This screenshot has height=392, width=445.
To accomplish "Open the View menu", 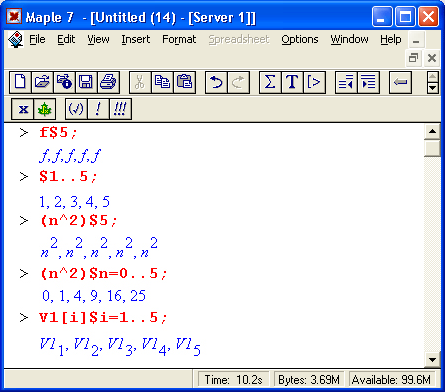I will pos(98,39).
